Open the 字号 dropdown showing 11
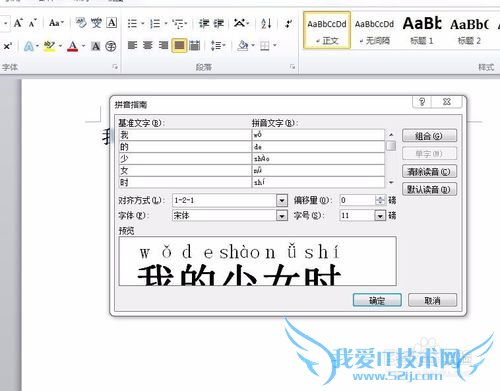Image resolution: width=500 pixels, height=391 pixels. pyautogui.click(x=380, y=216)
